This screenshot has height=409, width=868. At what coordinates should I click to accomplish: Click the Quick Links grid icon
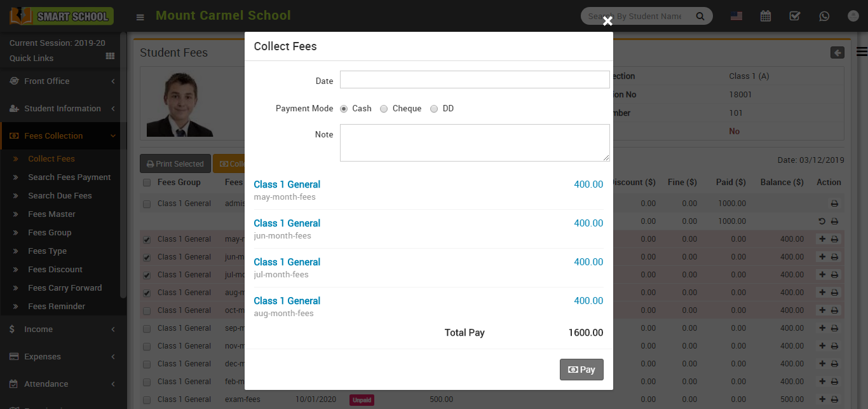click(x=110, y=57)
